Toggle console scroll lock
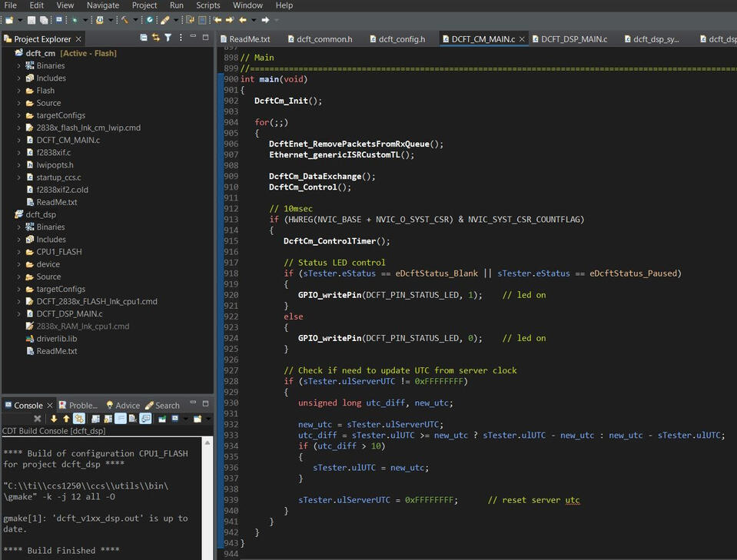Viewport: 737px width, 560px height. coord(108,419)
